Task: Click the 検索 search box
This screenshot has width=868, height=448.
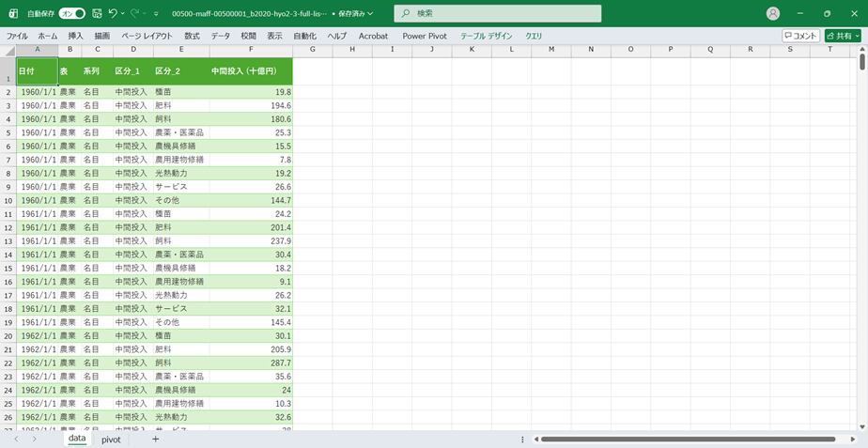Action: pyautogui.click(x=498, y=14)
